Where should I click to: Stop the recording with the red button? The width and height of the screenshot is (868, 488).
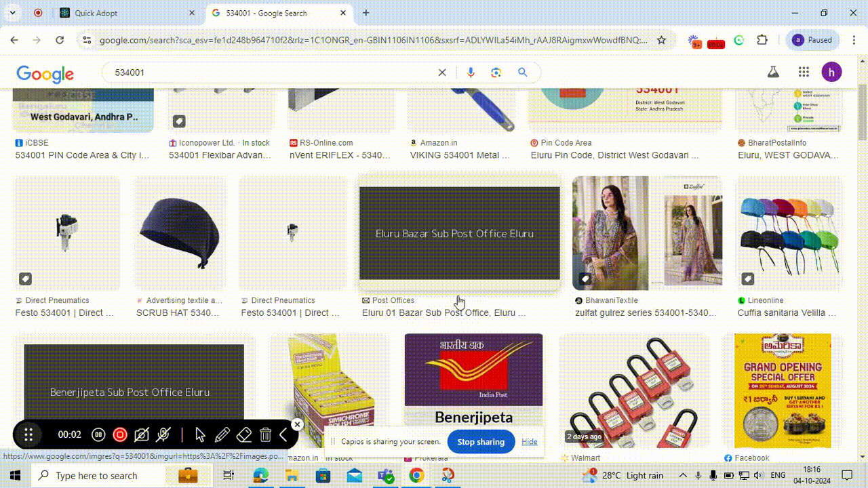(120, 435)
